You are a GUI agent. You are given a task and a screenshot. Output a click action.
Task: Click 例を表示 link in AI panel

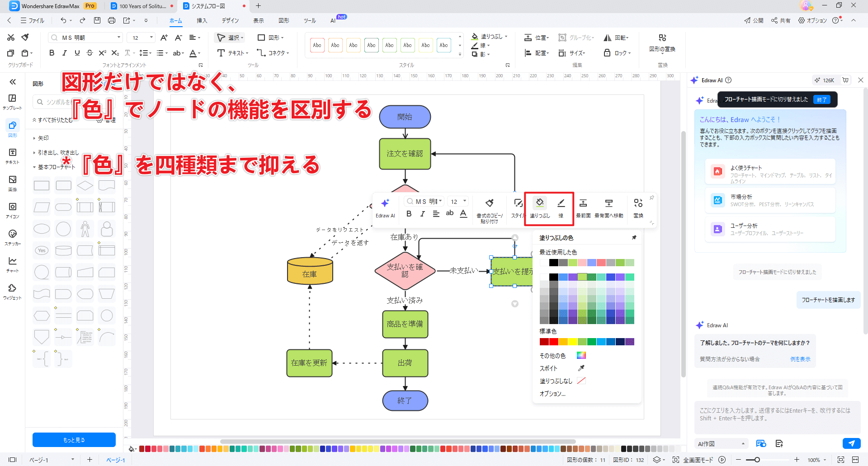pos(800,359)
